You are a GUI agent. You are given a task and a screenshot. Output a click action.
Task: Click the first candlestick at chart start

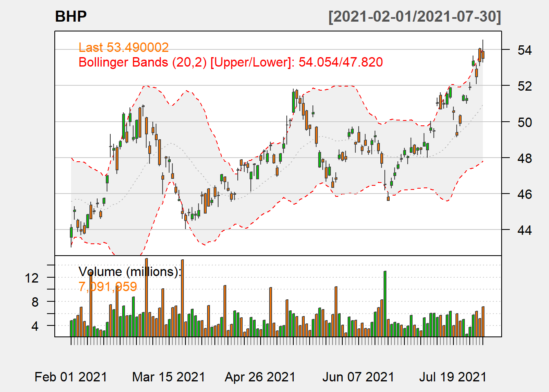point(71,235)
